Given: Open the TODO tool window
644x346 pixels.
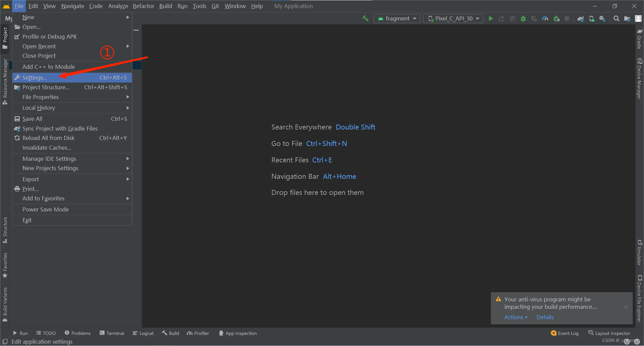Looking at the screenshot, I should coord(46,333).
